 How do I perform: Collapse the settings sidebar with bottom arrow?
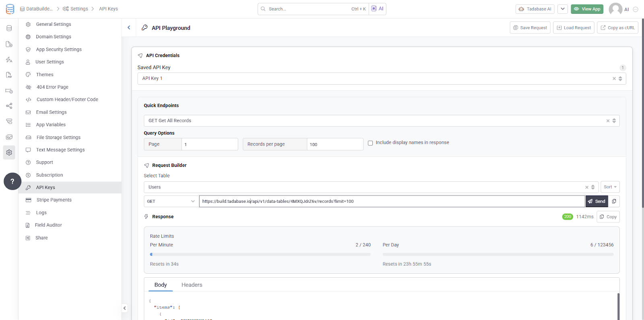pos(125,308)
